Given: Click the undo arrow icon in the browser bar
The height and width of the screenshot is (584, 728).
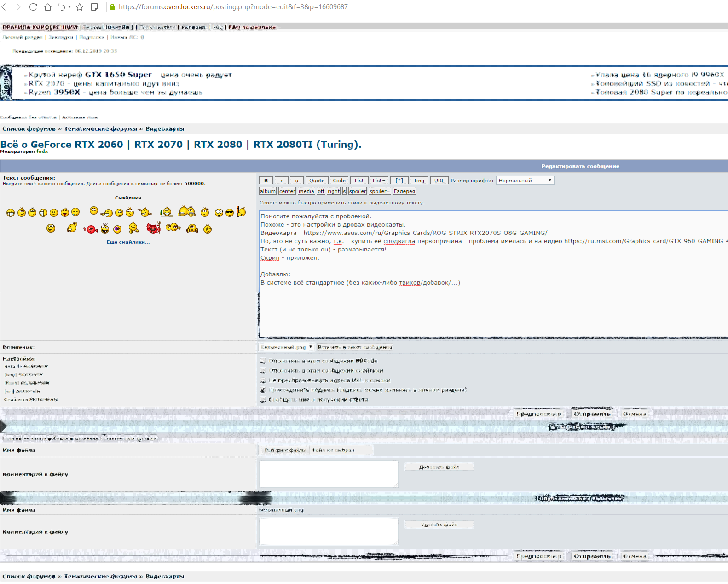Looking at the screenshot, I should click(61, 7).
